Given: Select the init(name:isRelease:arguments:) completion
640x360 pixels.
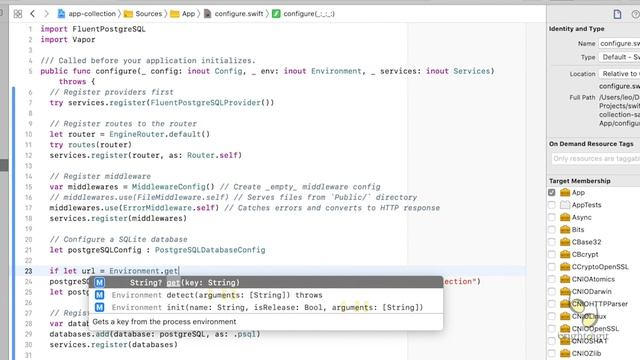Looking at the screenshot, I should pyautogui.click(x=266, y=307).
